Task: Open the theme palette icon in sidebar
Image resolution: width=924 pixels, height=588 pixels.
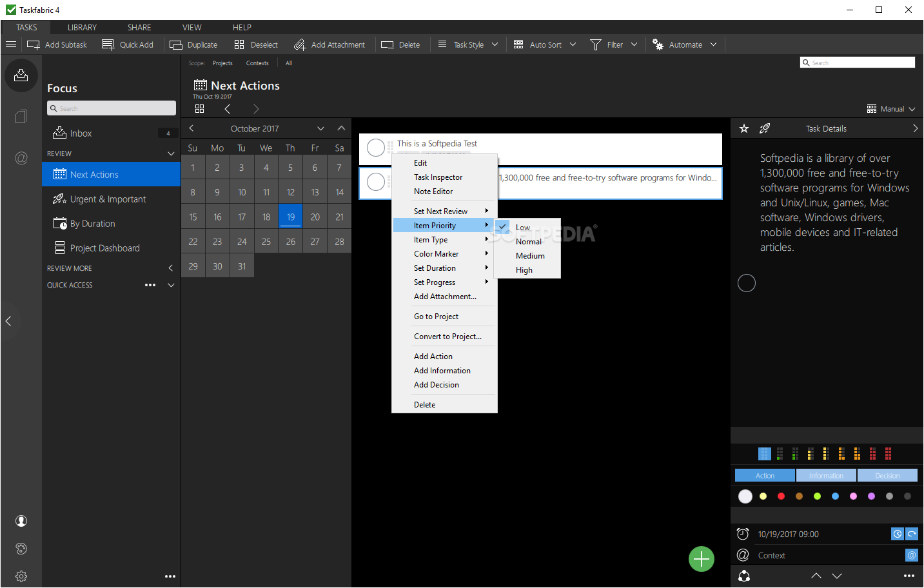Action: [21, 549]
